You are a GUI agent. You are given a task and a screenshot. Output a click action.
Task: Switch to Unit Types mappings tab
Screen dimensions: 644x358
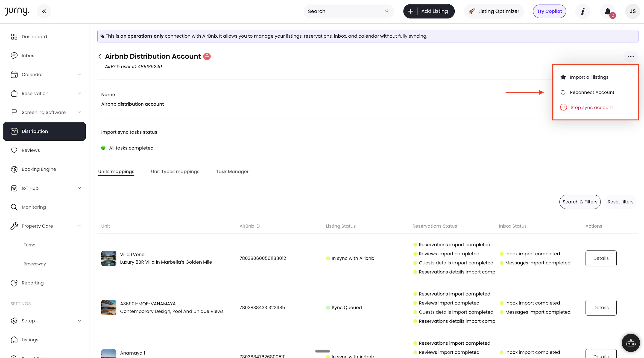(175, 171)
